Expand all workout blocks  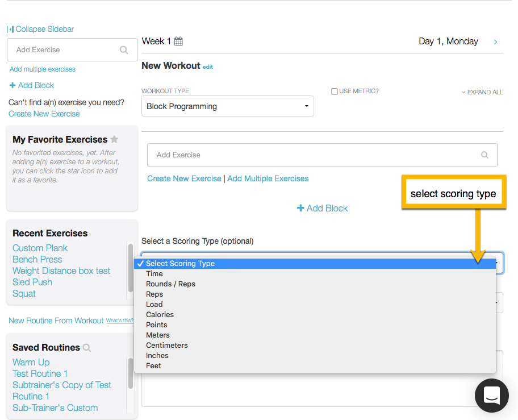482,92
